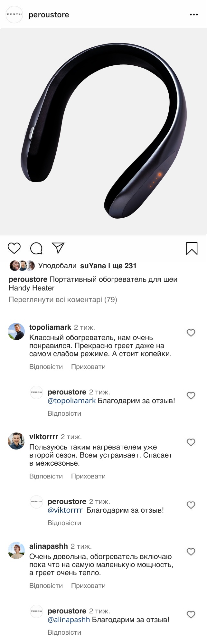Image resolution: width=207 pixels, height=644 pixels.
Task: Like peroustore's reply to alinapashh
Action: (191, 614)
